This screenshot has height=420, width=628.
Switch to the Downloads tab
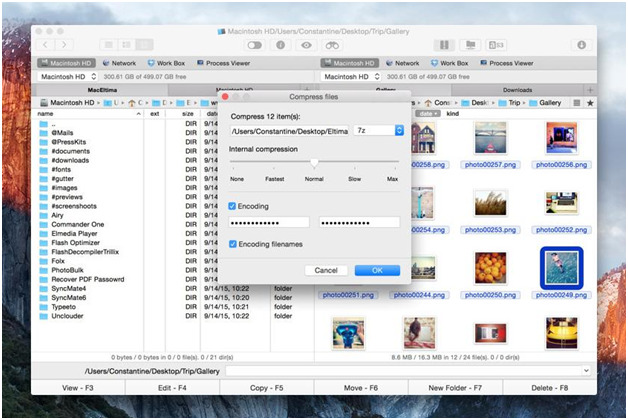point(517,90)
